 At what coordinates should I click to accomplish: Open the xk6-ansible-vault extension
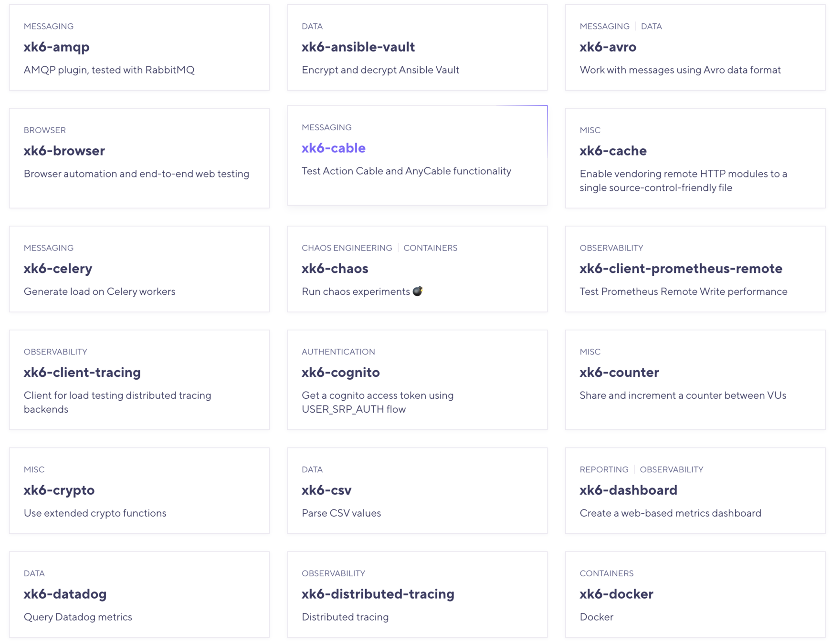[x=358, y=47]
